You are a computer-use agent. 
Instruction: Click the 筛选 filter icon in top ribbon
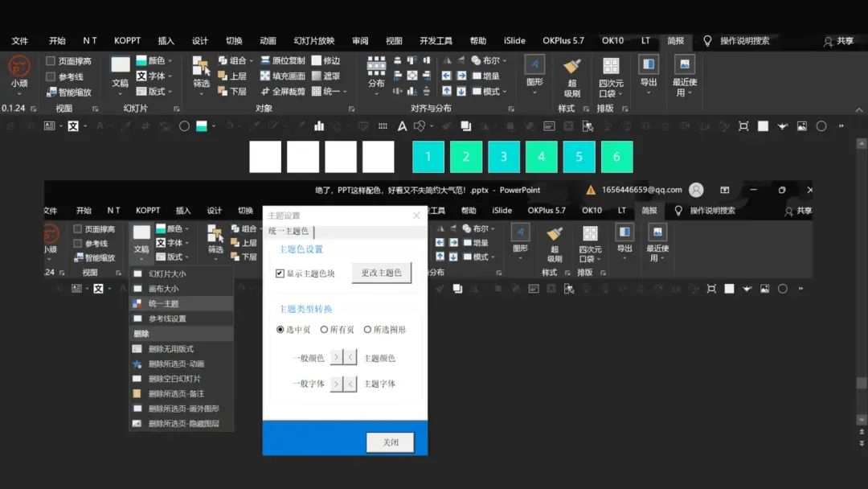click(202, 66)
